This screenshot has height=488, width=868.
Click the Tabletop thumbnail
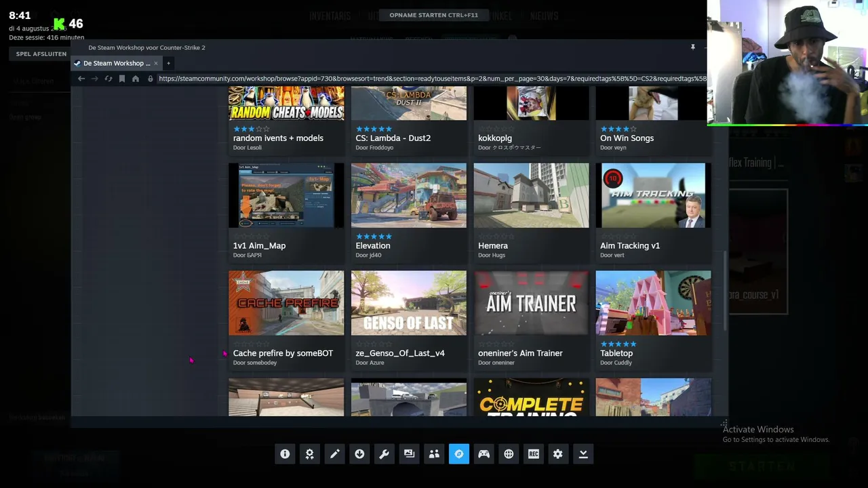[654, 303]
